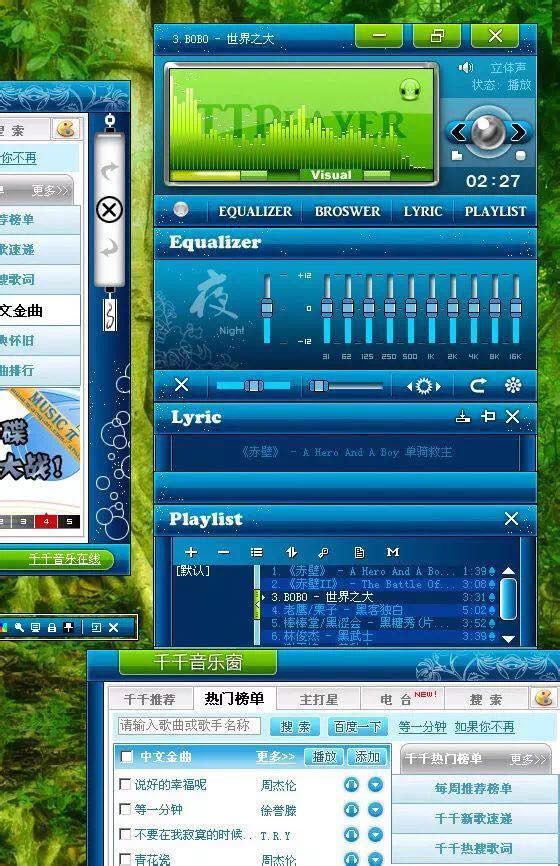Close the Playlist panel

[511, 518]
